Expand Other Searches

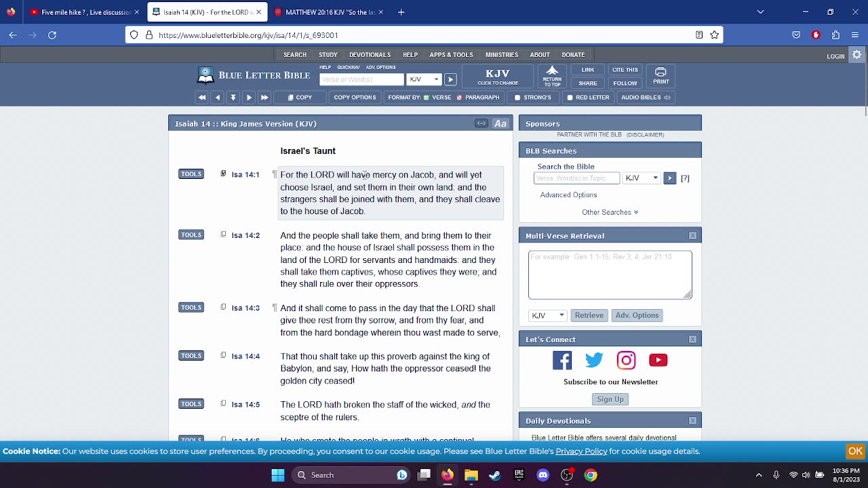610,212
